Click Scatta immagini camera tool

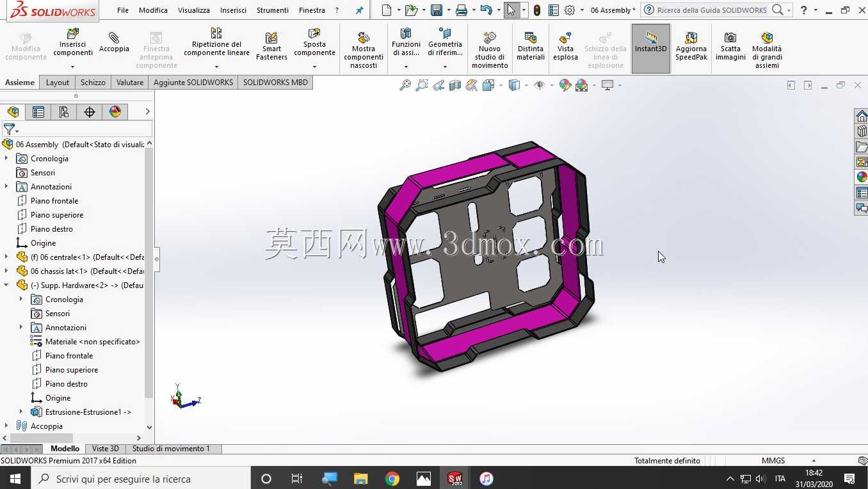[730, 46]
